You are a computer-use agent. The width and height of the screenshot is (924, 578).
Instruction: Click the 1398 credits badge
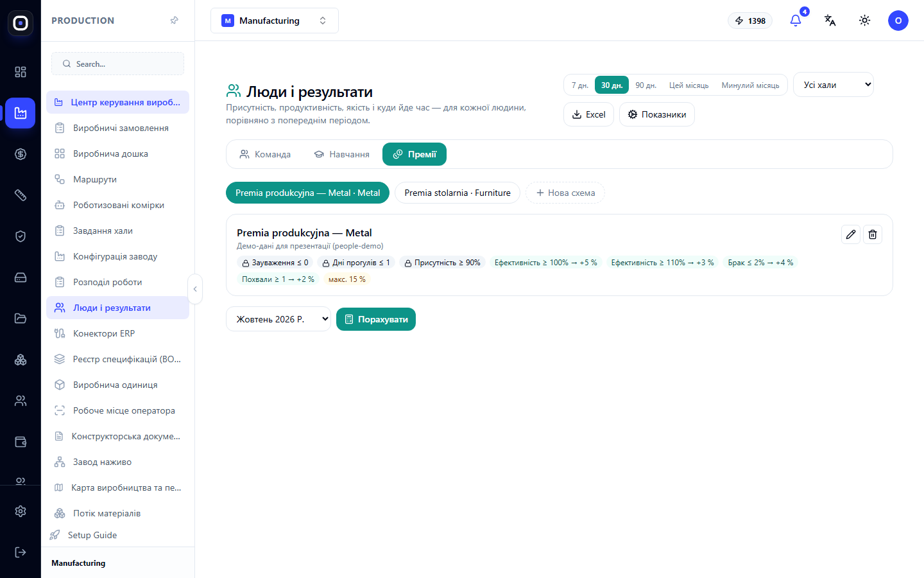point(750,21)
